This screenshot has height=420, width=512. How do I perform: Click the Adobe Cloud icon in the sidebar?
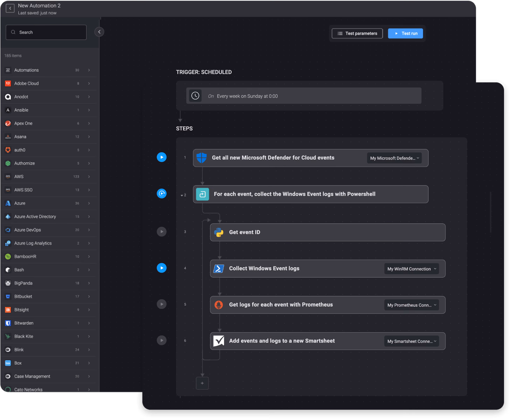[x=8, y=83]
